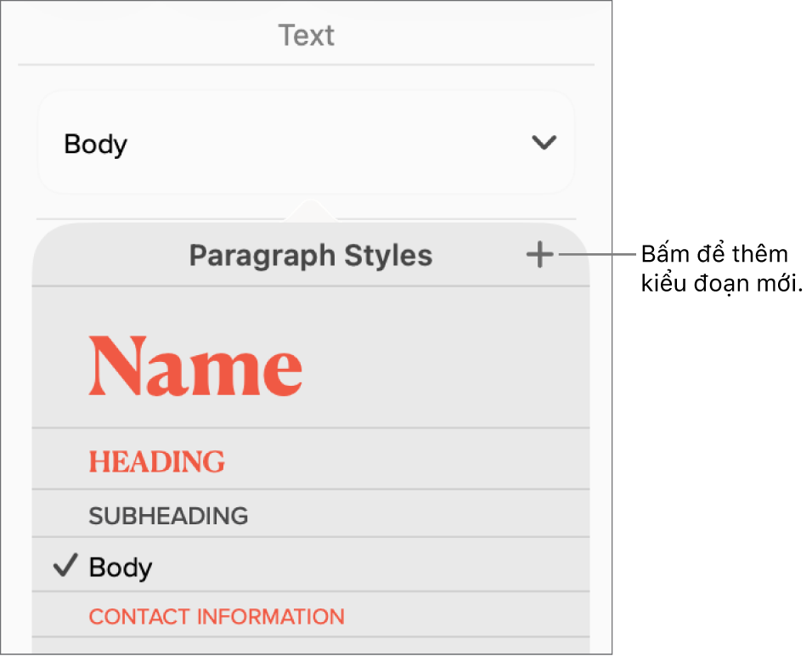Choose the SUBHEADING style
The width and height of the screenshot is (812, 656).
(311, 513)
